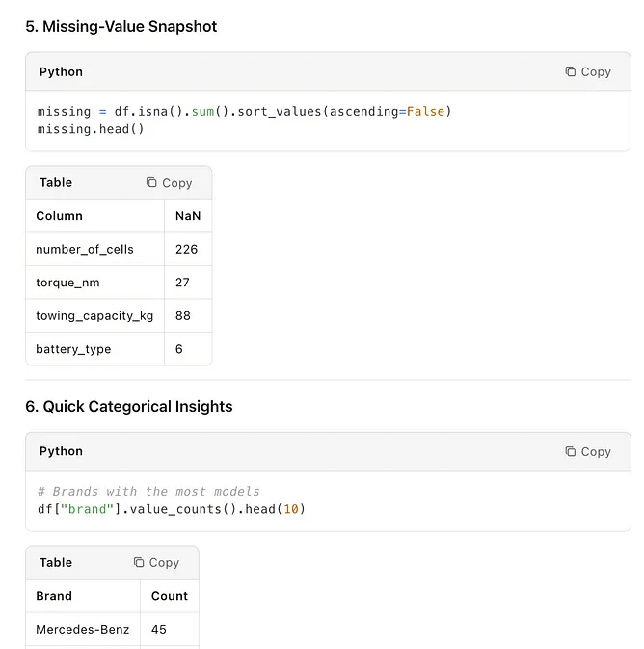Click the '6. Quick Categorical Insights' heading

point(129,406)
